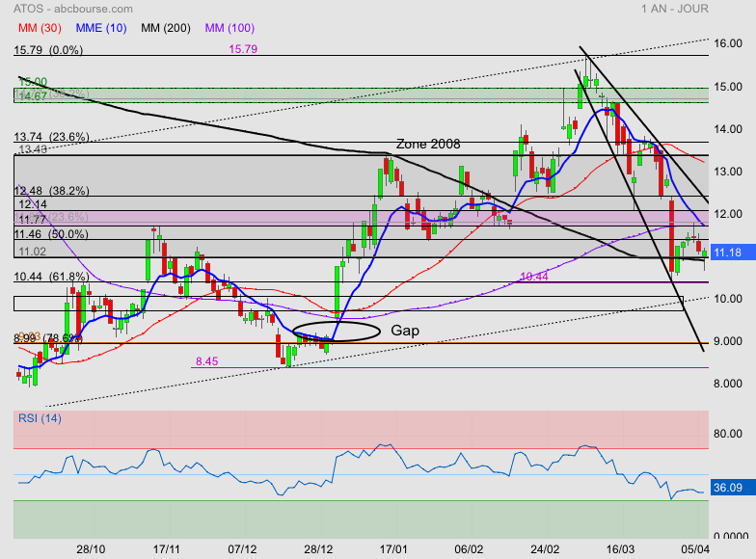Click the '13.74 (23.6%)' Fibonacci label
Screen dimensions: 756x559
click(52, 137)
